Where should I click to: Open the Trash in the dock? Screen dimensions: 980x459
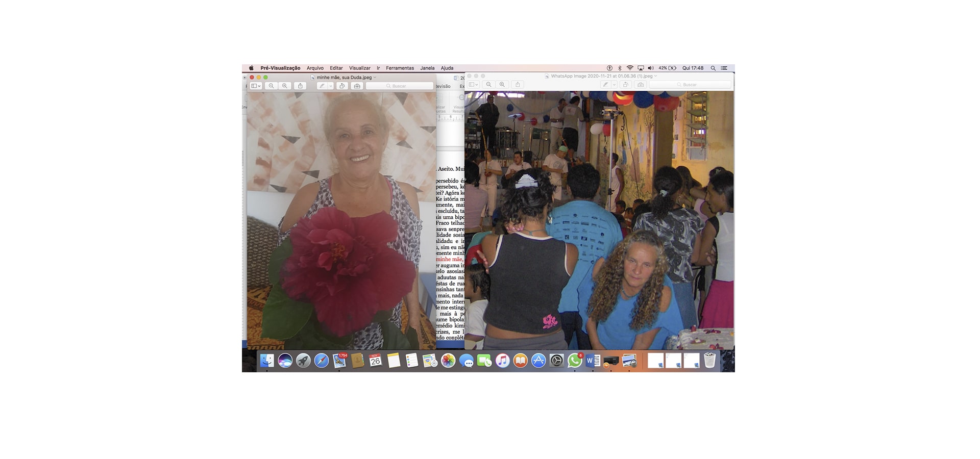click(x=709, y=361)
